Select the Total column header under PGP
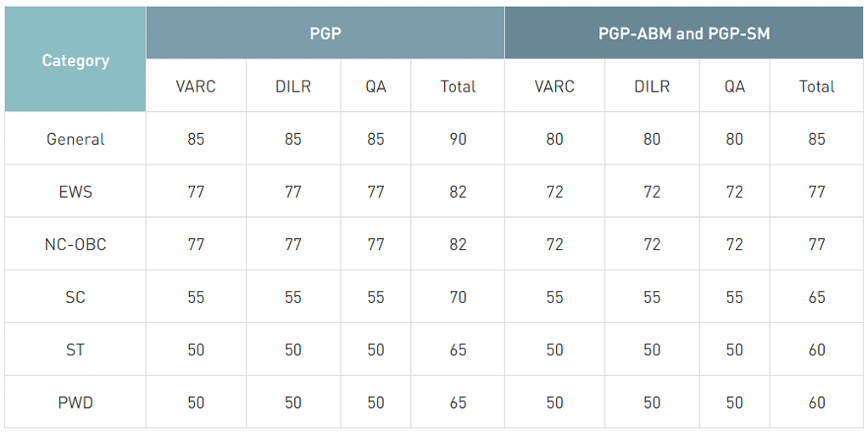Image resolution: width=868 pixels, height=435 pixels. pos(458,86)
